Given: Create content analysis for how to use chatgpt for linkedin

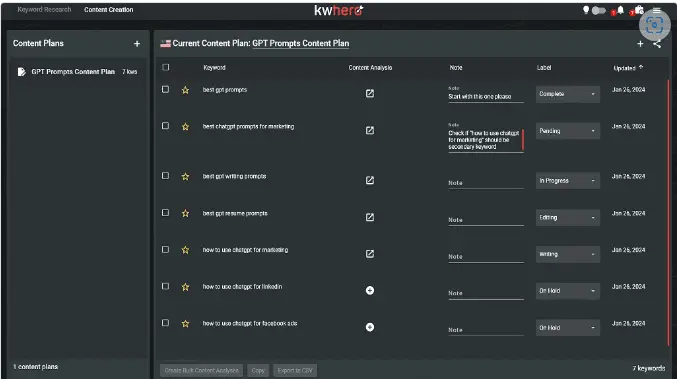Looking at the screenshot, I should [370, 291].
